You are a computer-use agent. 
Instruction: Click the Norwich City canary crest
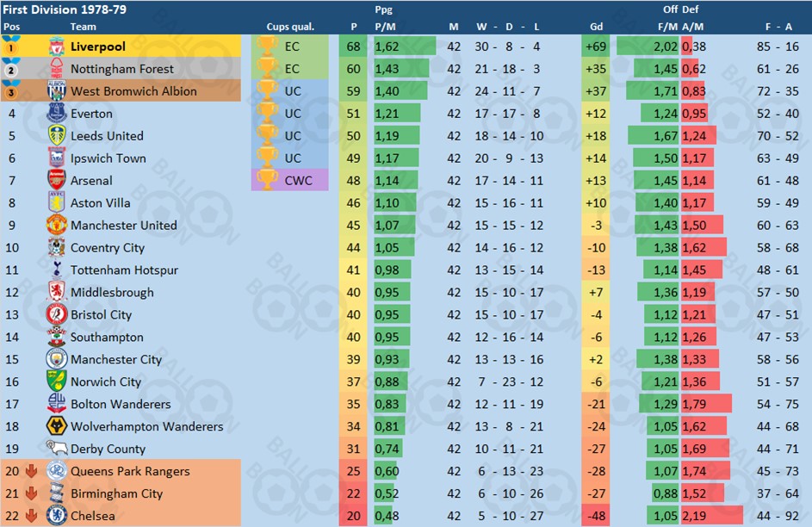57,381
